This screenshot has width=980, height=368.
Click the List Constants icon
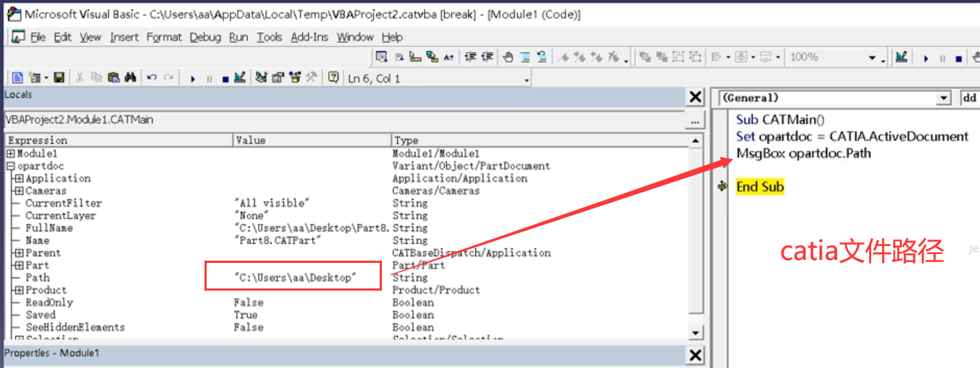(x=399, y=57)
